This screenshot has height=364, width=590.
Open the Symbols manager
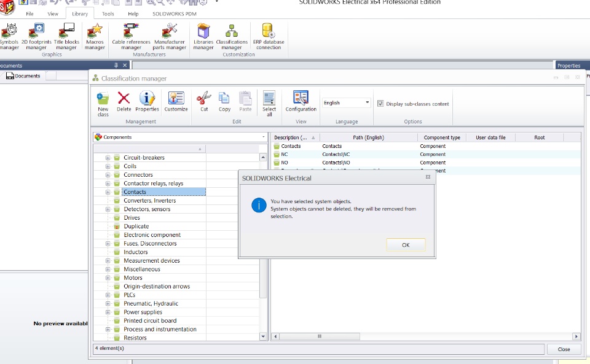pos(9,36)
